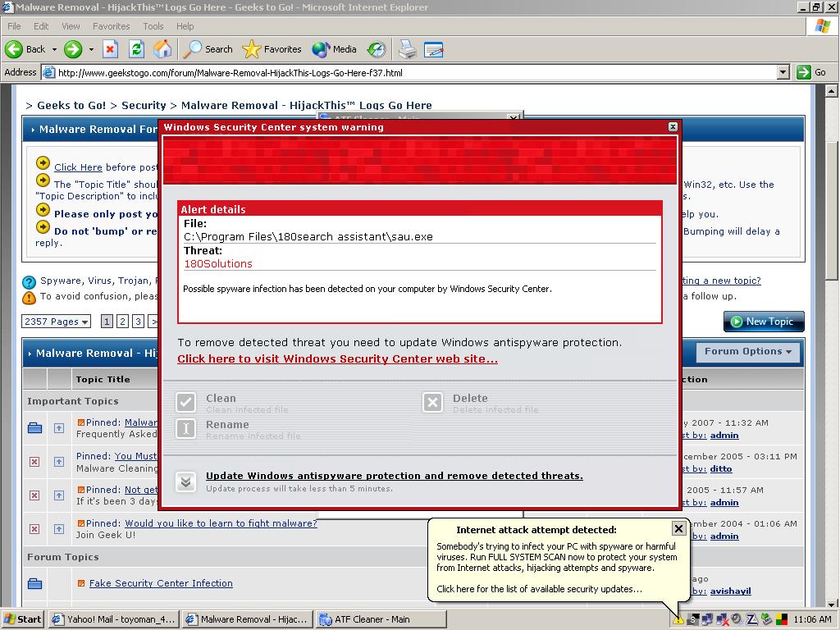Click the yellow warning tray icon
This screenshot has height=630, width=840.
coord(678,620)
